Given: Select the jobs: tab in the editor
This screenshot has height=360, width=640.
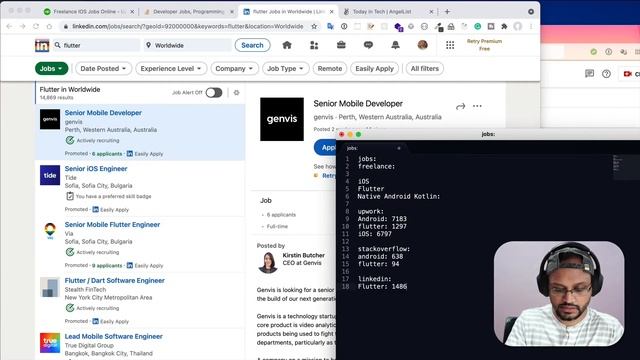Looking at the screenshot, I should click(374, 148).
